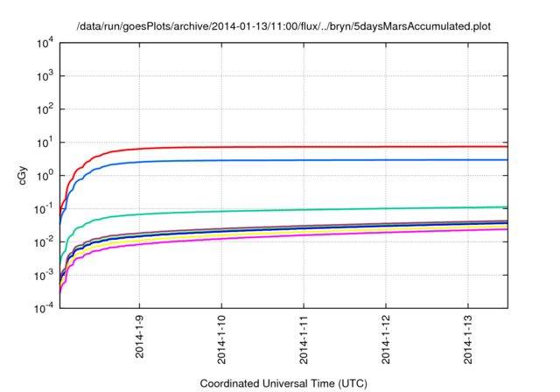The width and height of the screenshot is (560, 392).
Task: Click the 10^-4 y-axis tick label
Action: point(44,307)
